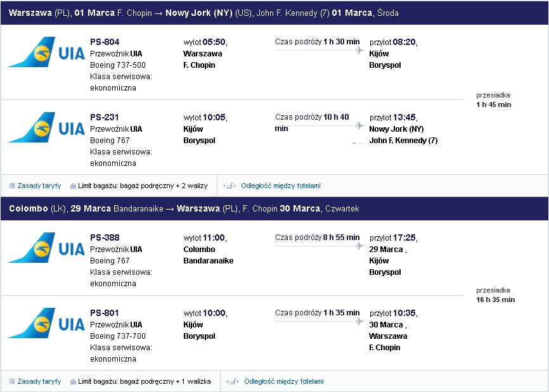Screen dimensions: 549x392
Task: Open Odległość między fotelami for return flight
Action: click(x=284, y=381)
